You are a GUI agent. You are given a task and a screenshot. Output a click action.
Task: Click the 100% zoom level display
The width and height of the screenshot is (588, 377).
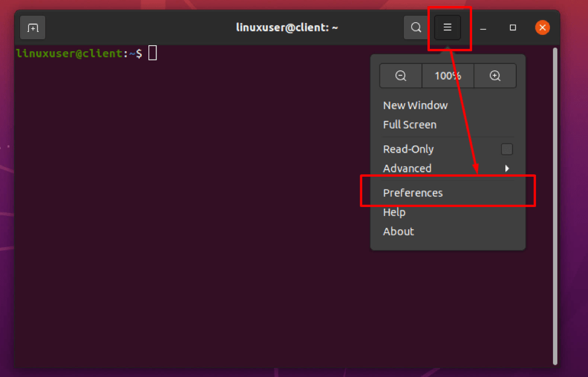click(448, 75)
